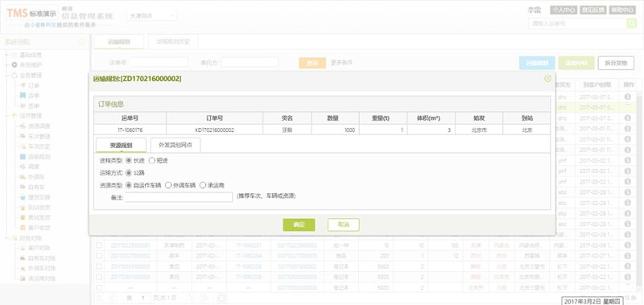Open 外调车 in the navigation tree

35,177
